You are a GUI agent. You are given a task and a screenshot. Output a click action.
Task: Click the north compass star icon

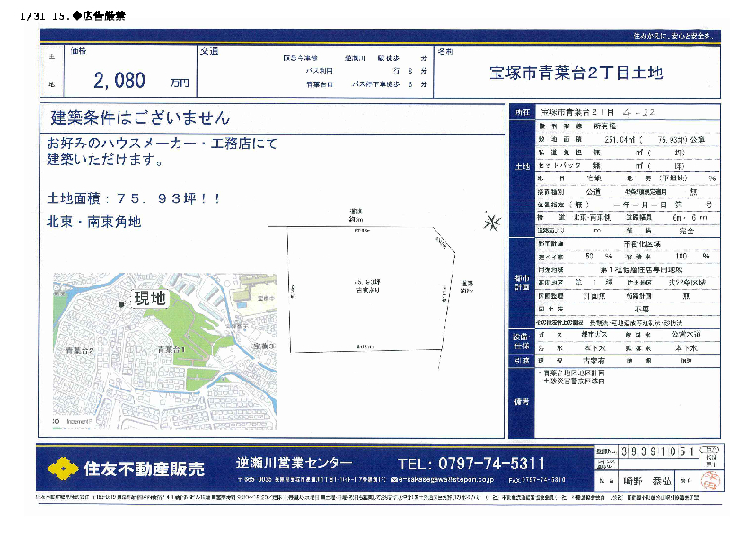pyautogui.click(x=491, y=223)
